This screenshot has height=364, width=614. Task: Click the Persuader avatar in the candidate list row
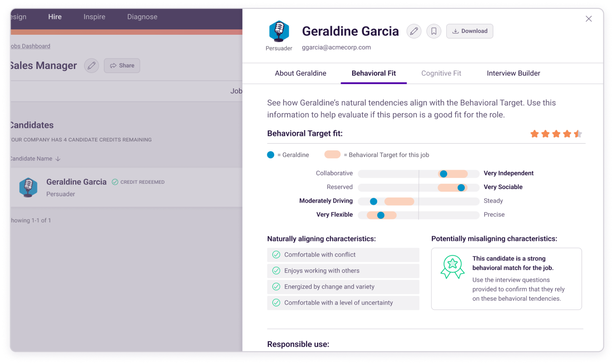(x=28, y=187)
